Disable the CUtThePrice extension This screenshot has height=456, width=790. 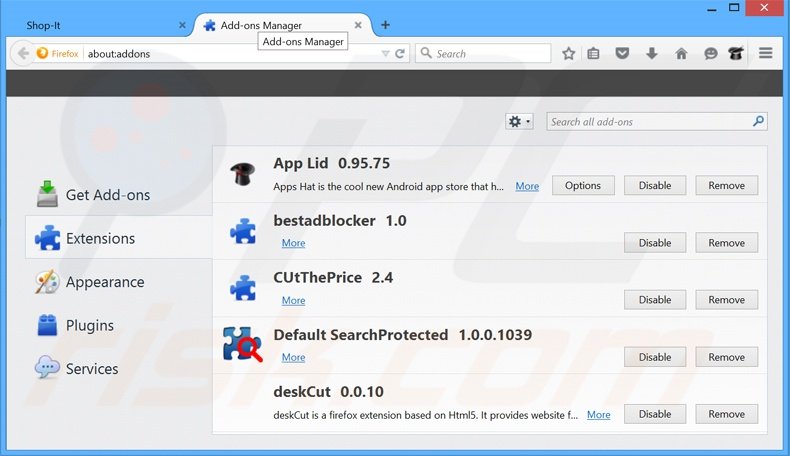point(655,300)
